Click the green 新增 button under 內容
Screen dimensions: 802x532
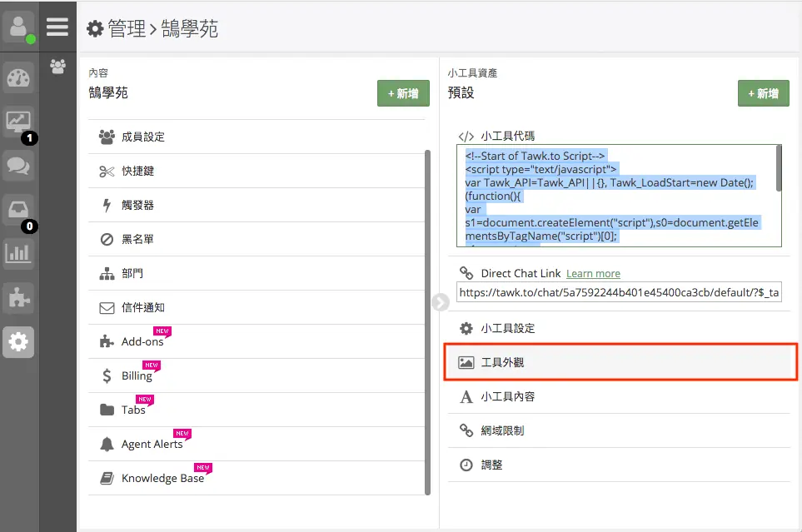point(403,93)
